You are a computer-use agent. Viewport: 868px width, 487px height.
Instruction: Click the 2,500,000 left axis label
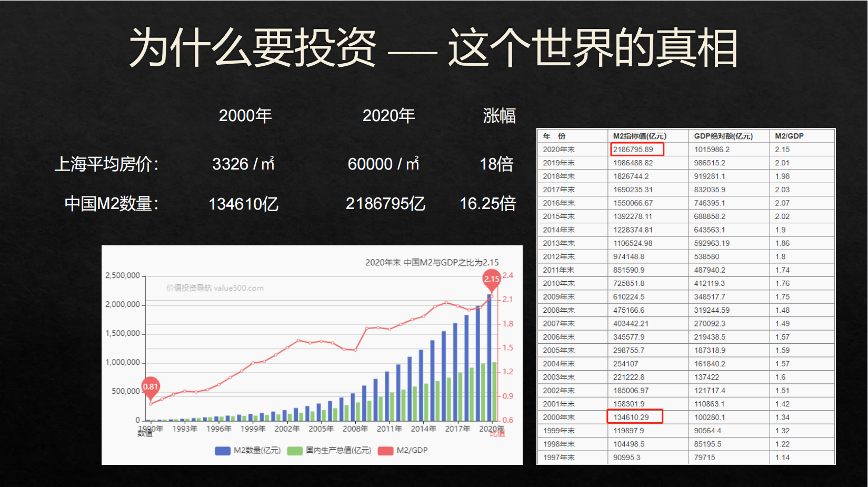[x=123, y=276]
